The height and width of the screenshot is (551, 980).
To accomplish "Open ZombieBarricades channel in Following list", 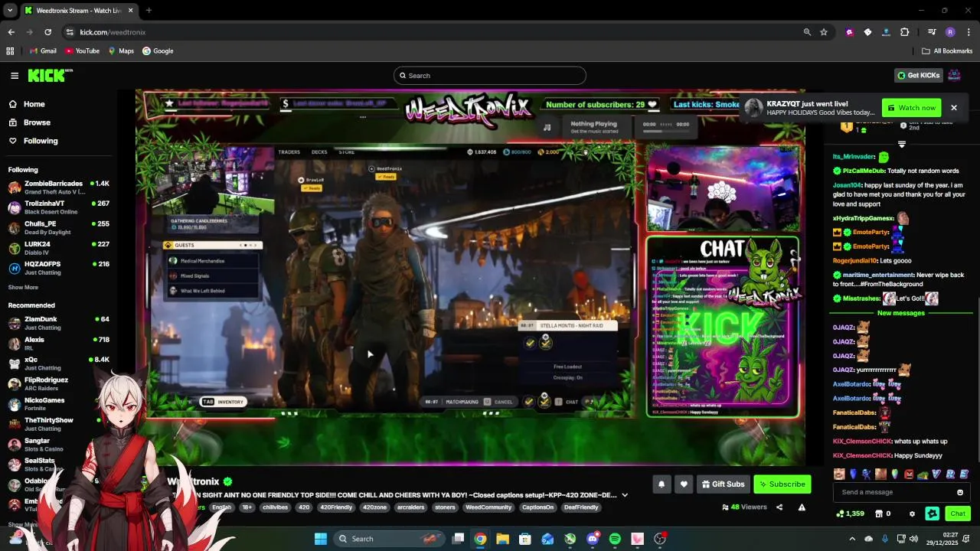I will pos(59,187).
